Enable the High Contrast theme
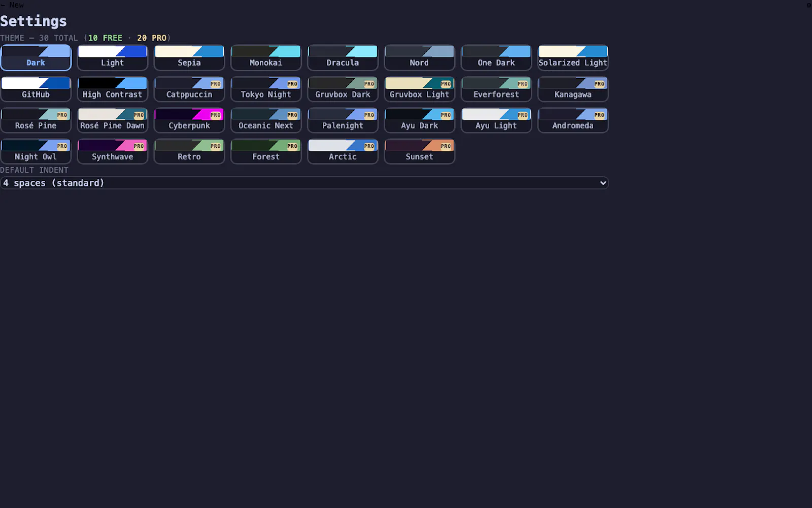The image size is (812, 508). click(x=113, y=89)
